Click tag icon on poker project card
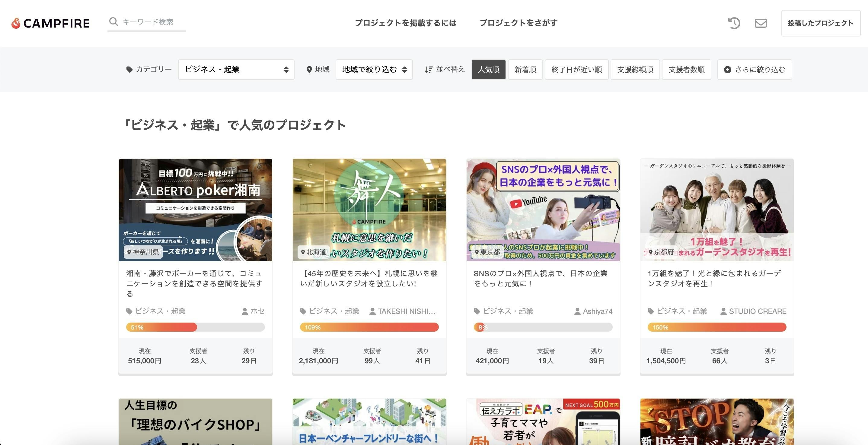 click(129, 311)
